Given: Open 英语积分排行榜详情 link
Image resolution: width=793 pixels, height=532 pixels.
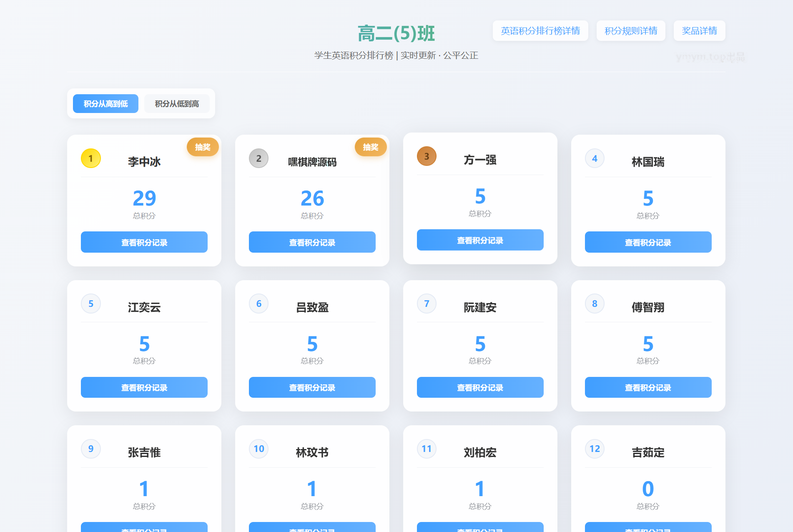Looking at the screenshot, I should coord(540,31).
